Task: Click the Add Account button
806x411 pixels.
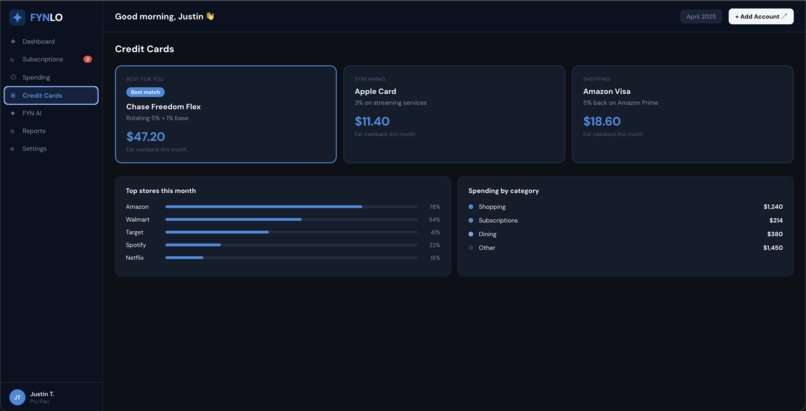Action: pyautogui.click(x=761, y=16)
